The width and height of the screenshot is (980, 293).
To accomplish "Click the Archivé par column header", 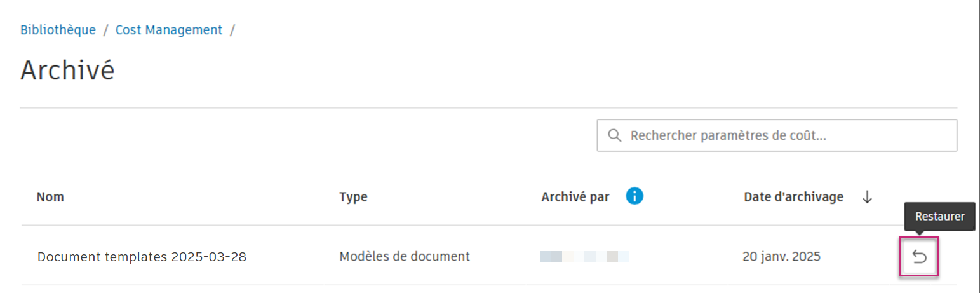I will 575,197.
